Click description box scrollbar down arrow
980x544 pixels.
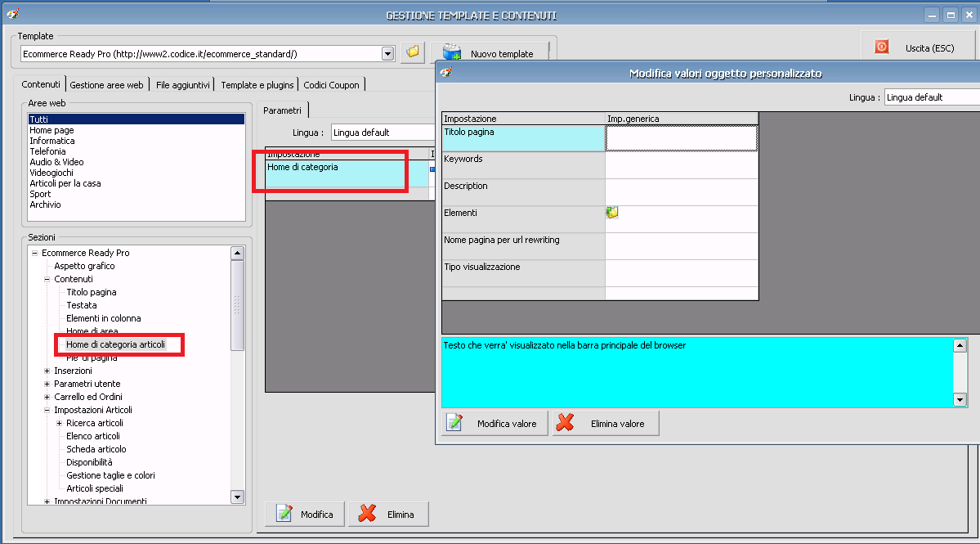[960, 399]
